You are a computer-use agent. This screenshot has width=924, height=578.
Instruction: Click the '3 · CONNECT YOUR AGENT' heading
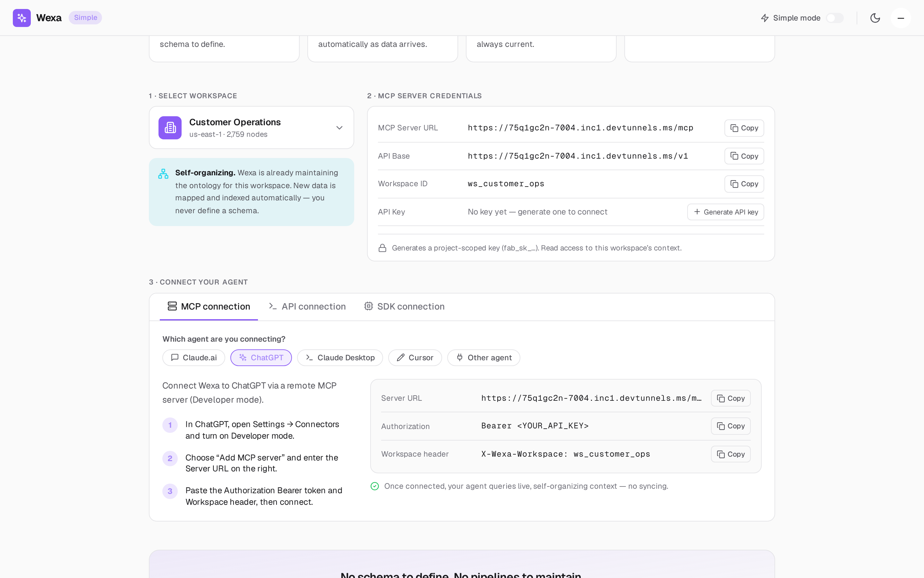pyautogui.click(x=198, y=282)
